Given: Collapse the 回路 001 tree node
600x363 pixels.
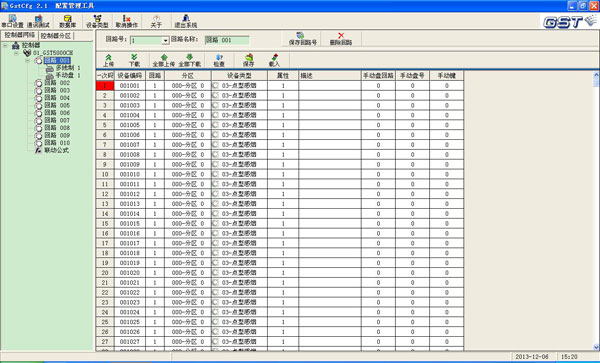Looking at the screenshot, I should pyautogui.click(x=28, y=60).
